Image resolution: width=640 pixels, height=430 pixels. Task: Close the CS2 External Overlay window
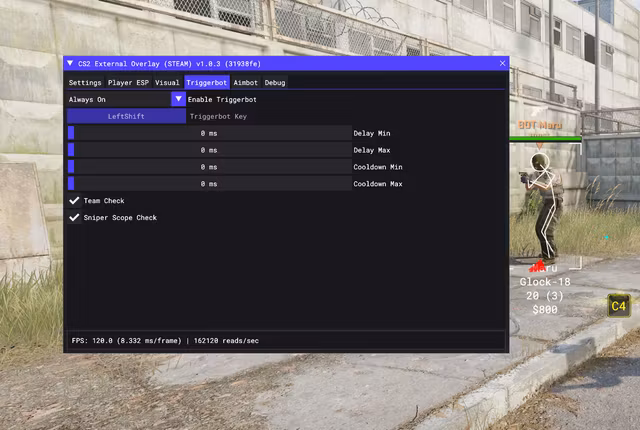pos(502,63)
